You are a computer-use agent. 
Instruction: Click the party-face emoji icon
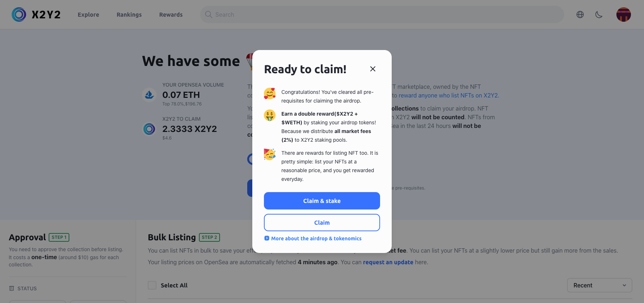[270, 154]
